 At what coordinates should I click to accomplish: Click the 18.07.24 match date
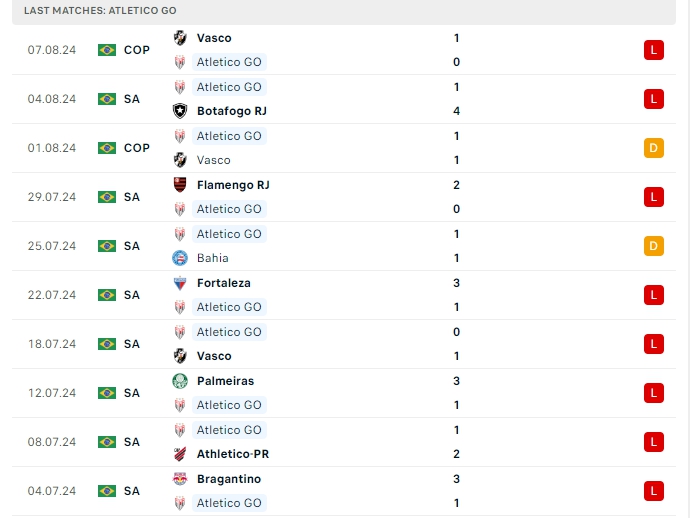point(52,344)
